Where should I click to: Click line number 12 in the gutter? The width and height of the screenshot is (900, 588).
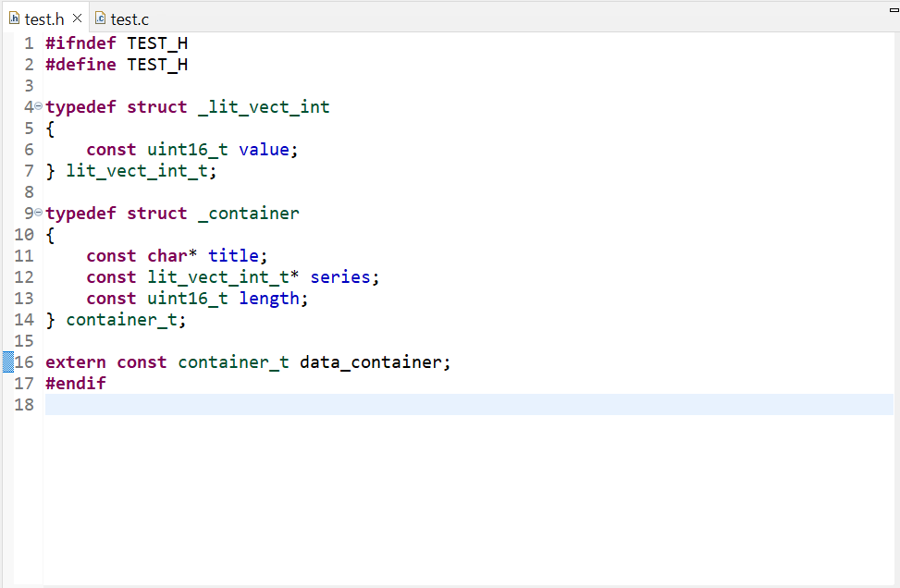[23, 276]
